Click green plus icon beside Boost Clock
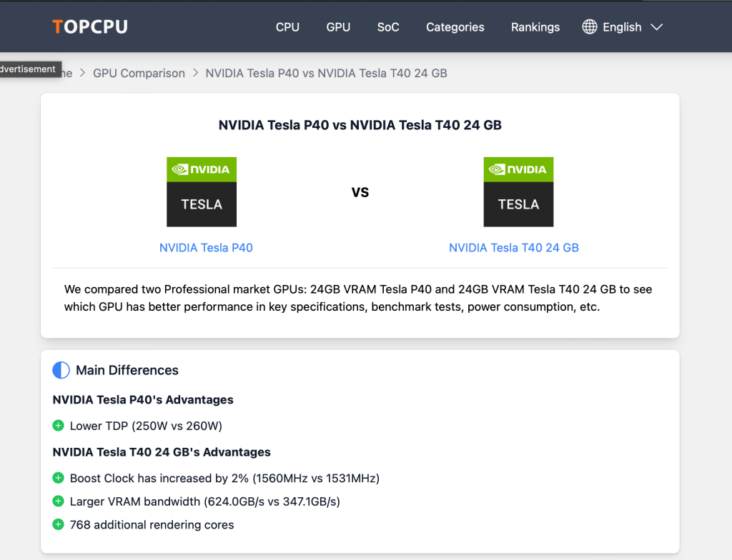Image resolution: width=732 pixels, height=560 pixels. [59, 478]
